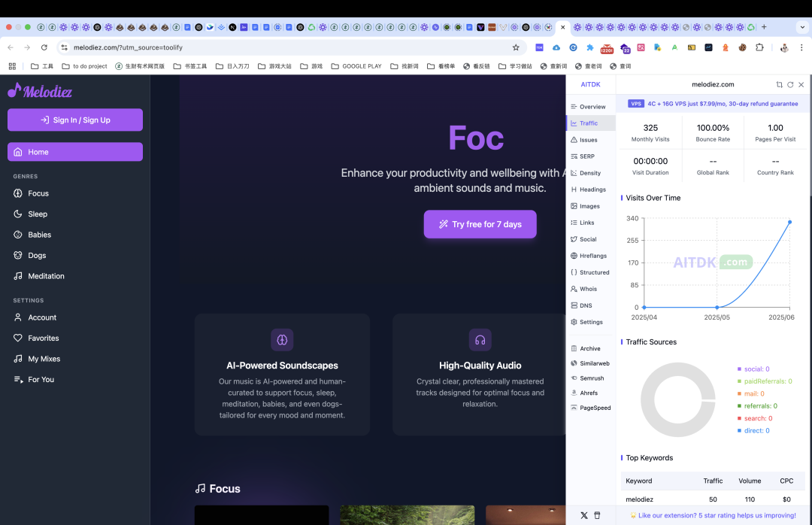This screenshot has width=812, height=525.
Task: Open Whois tab in AITDK
Action: [x=590, y=289]
